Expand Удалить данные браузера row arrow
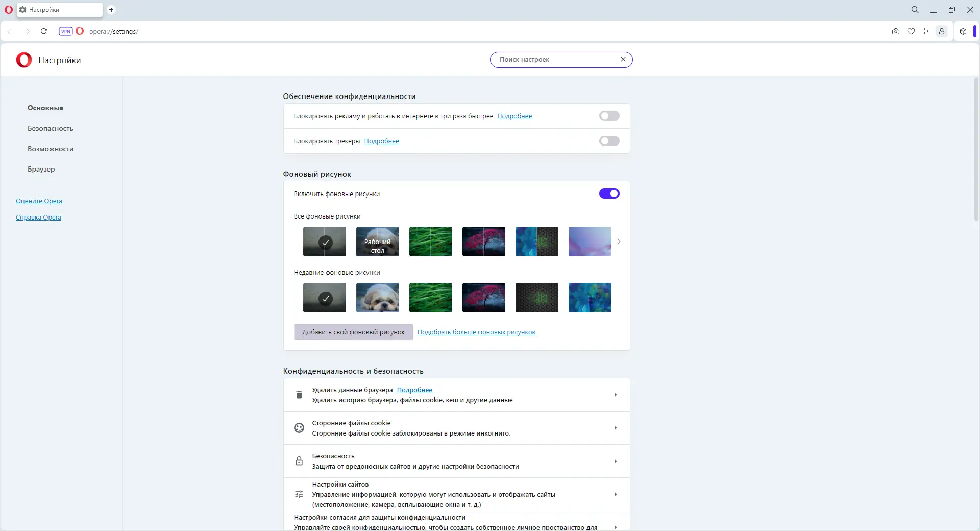This screenshot has width=980, height=531. [616, 395]
